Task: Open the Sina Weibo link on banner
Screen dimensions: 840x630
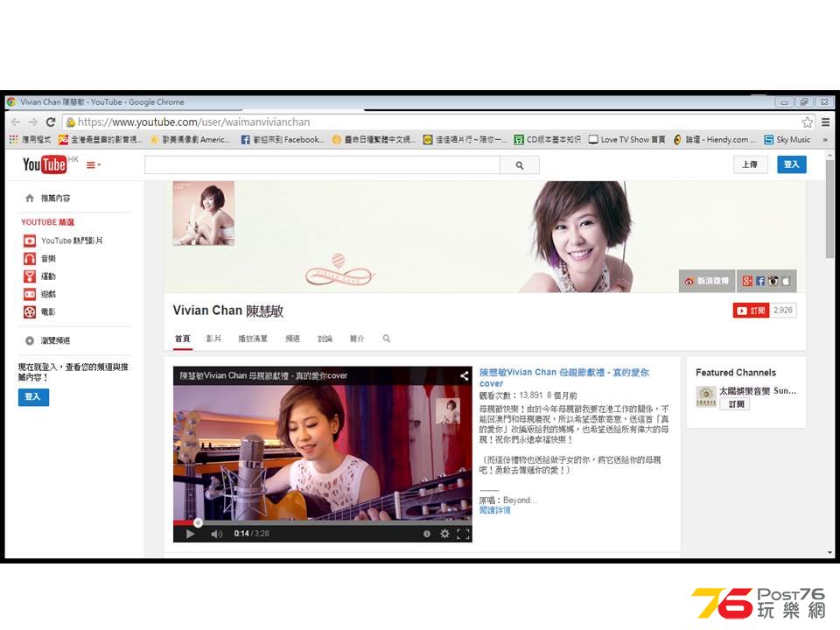Action: (707, 281)
